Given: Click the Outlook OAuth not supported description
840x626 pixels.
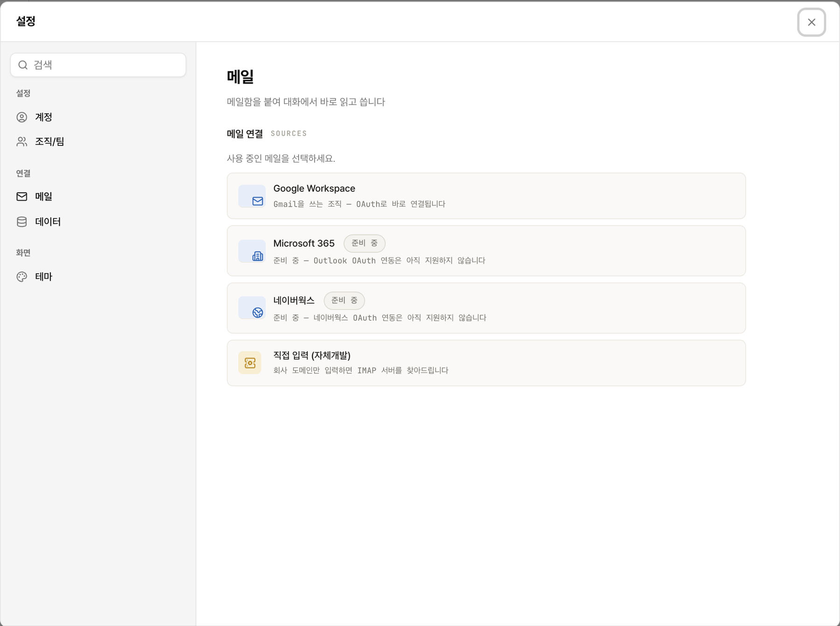Looking at the screenshot, I should pyautogui.click(x=379, y=260).
